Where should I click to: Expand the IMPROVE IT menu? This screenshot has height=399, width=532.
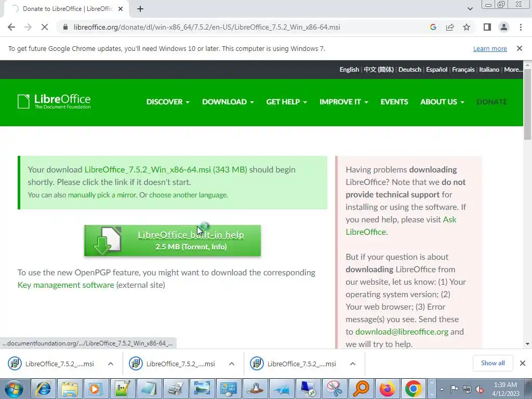coord(344,102)
